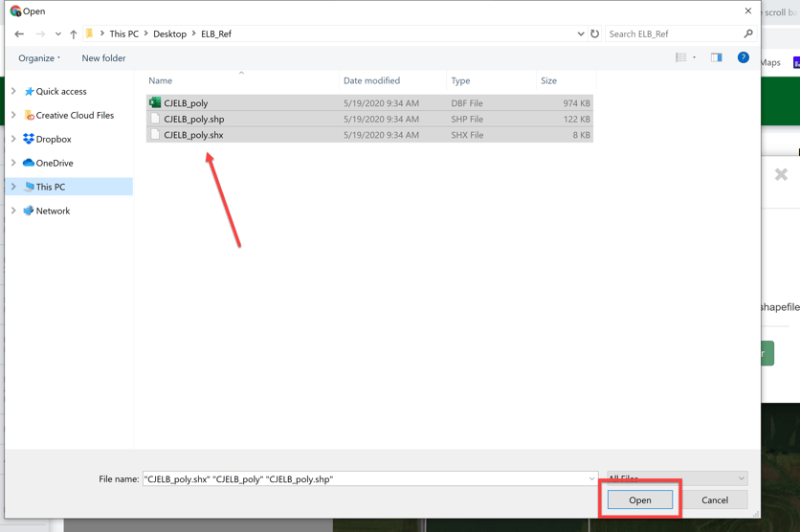
Task: Select the CJELB_poly.shx file
Action: pyautogui.click(x=369, y=135)
